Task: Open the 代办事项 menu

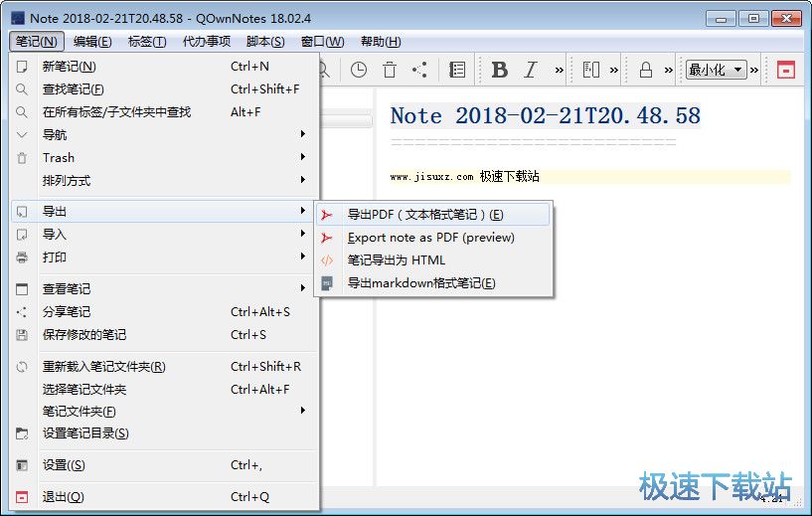Action: point(207,42)
